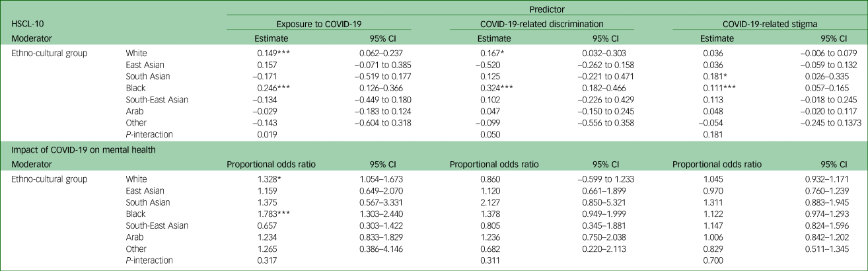
Task: Click the 0.181* stigma estimate
Action: pyautogui.click(x=713, y=76)
